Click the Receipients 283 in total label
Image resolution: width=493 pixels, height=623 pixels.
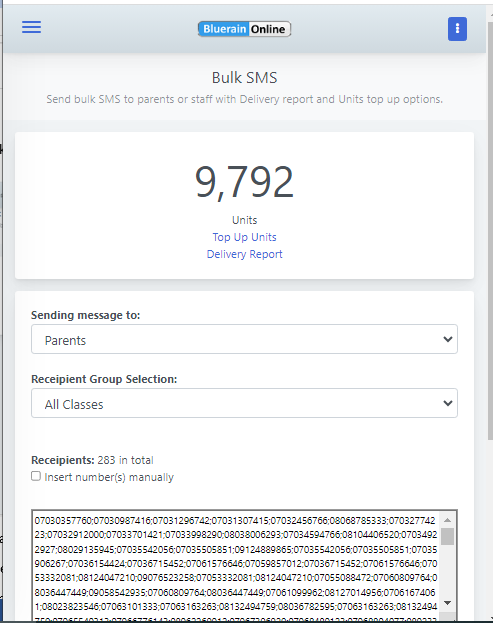point(92,460)
